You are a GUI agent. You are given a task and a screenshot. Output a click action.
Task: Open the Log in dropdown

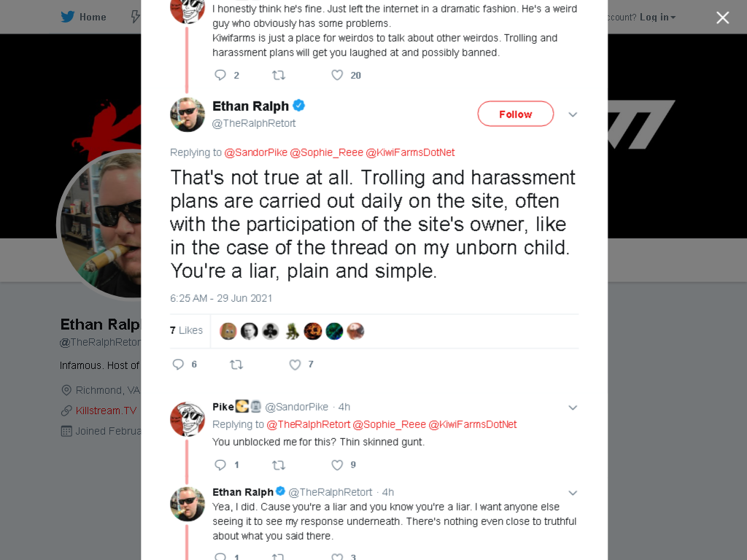tap(657, 17)
